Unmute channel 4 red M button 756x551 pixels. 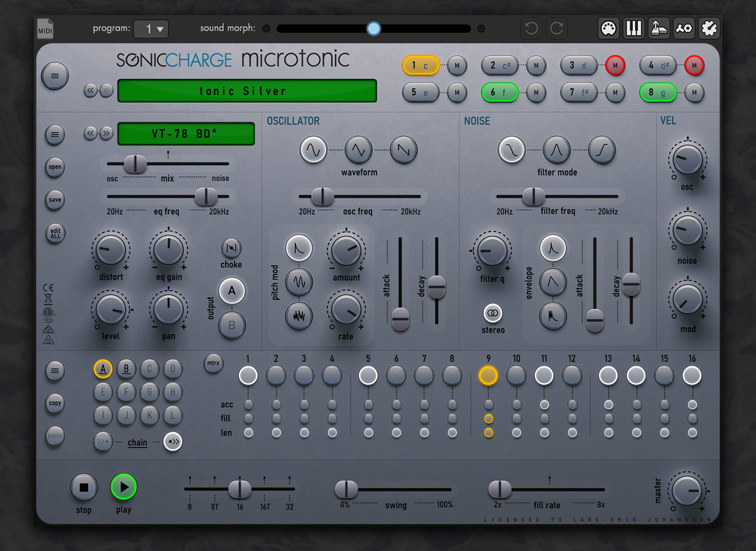[x=694, y=65]
